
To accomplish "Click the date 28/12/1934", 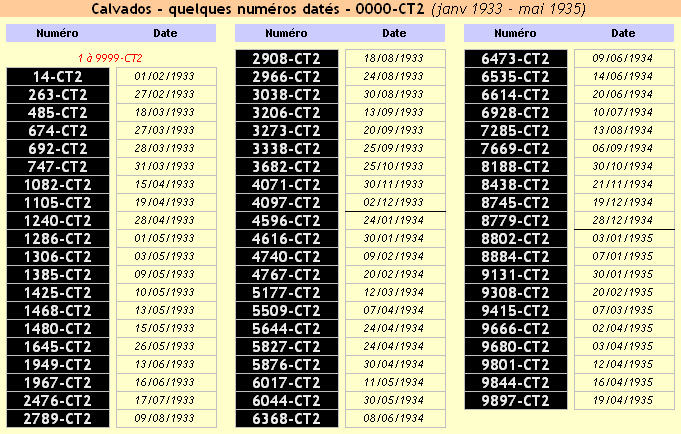I will coord(624,220).
